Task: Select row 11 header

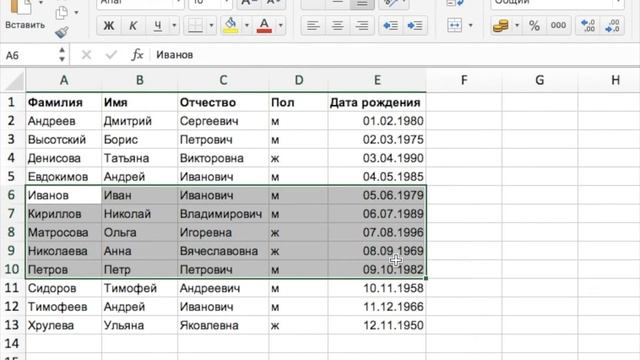Action: 11,288
